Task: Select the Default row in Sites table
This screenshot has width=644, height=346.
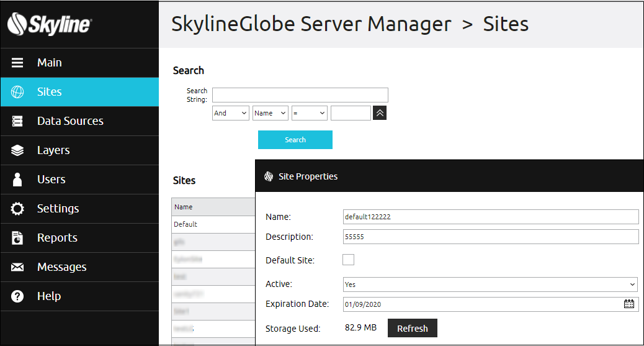Action: [213, 224]
